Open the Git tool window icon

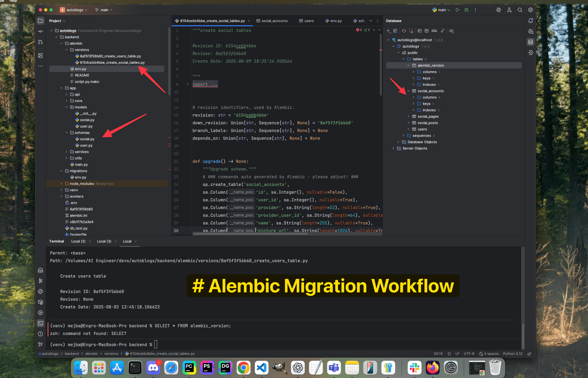tap(40, 345)
